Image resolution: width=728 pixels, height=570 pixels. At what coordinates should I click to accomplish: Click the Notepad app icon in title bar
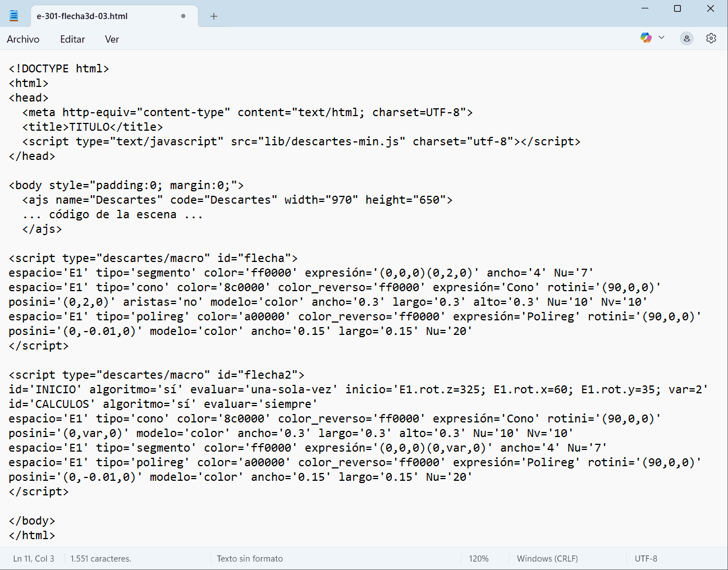(14, 16)
